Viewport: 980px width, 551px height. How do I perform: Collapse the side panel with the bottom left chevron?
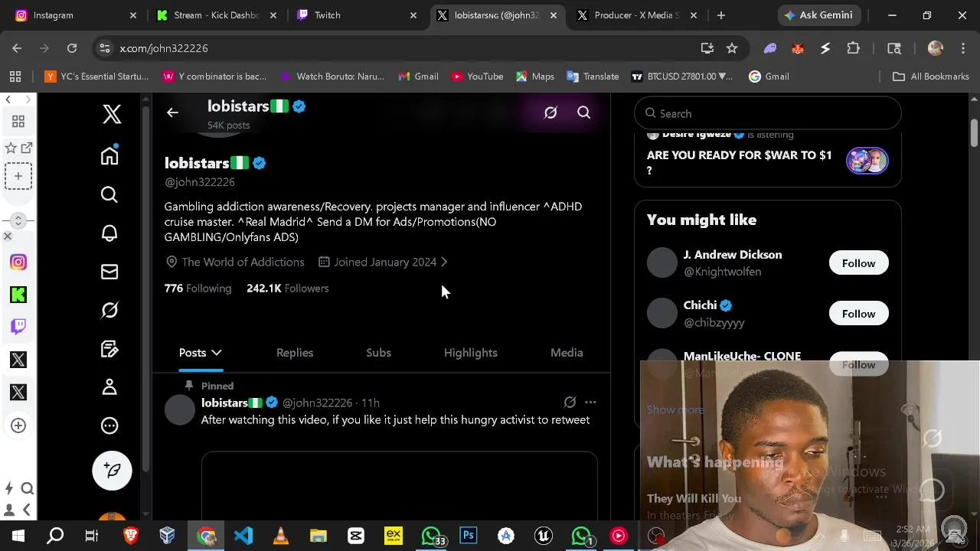tap(27, 510)
